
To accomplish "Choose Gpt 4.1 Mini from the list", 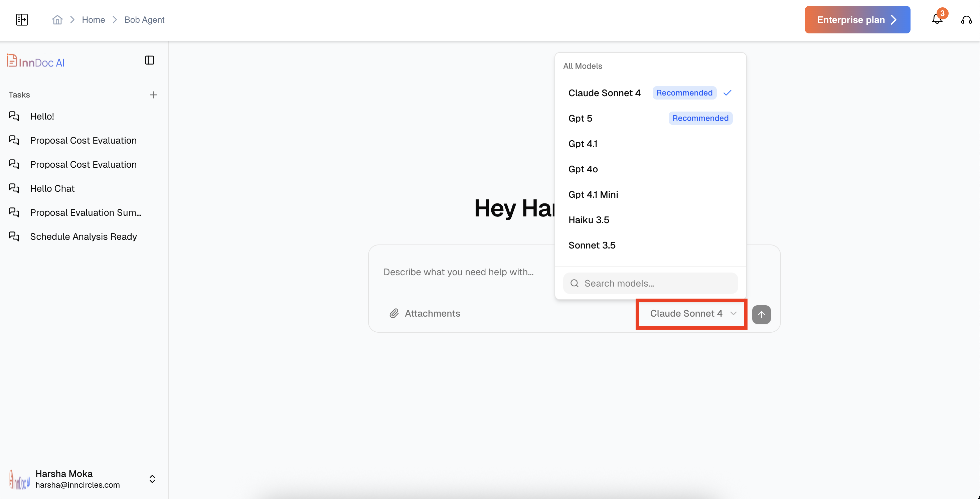I will (593, 195).
